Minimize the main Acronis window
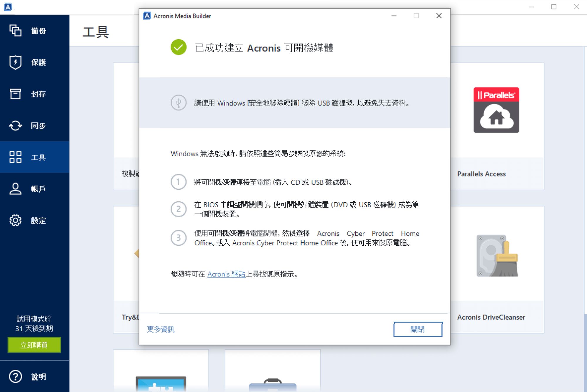Viewport: 587px width, 392px height. pos(531,7)
